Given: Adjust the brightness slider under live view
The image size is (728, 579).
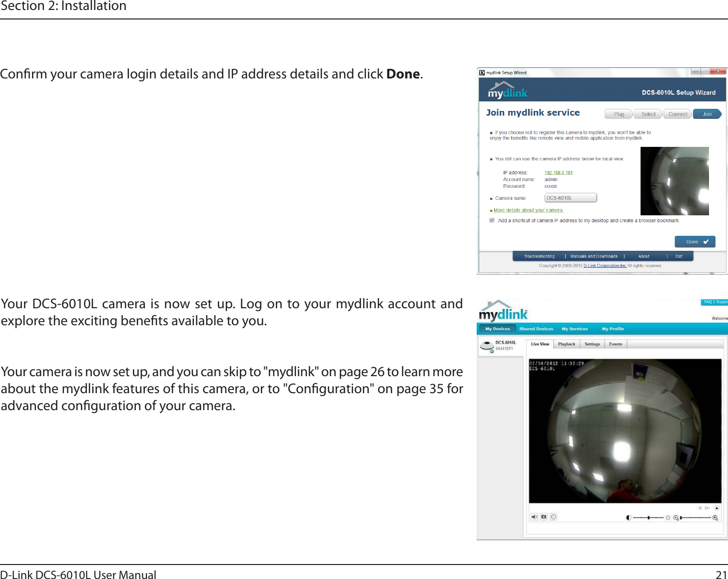Looking at the screenshot, I should tap(648, 518).
